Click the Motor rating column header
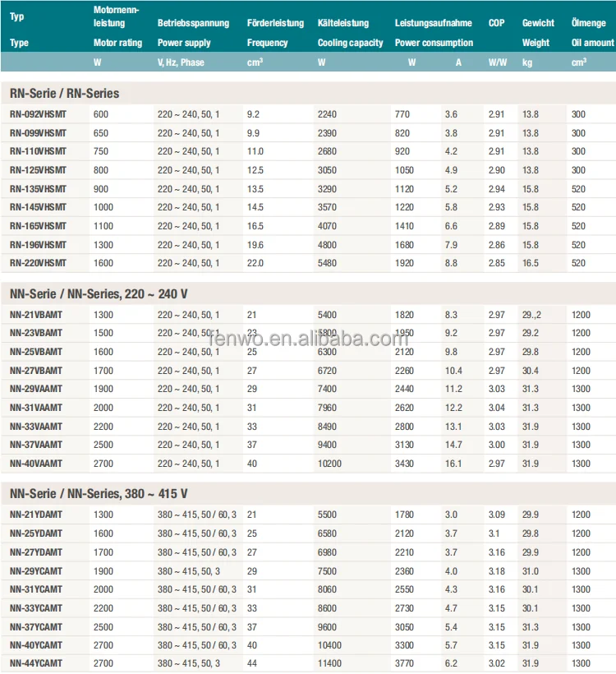This screenshot has width=616, height=674. pos(117,43)
